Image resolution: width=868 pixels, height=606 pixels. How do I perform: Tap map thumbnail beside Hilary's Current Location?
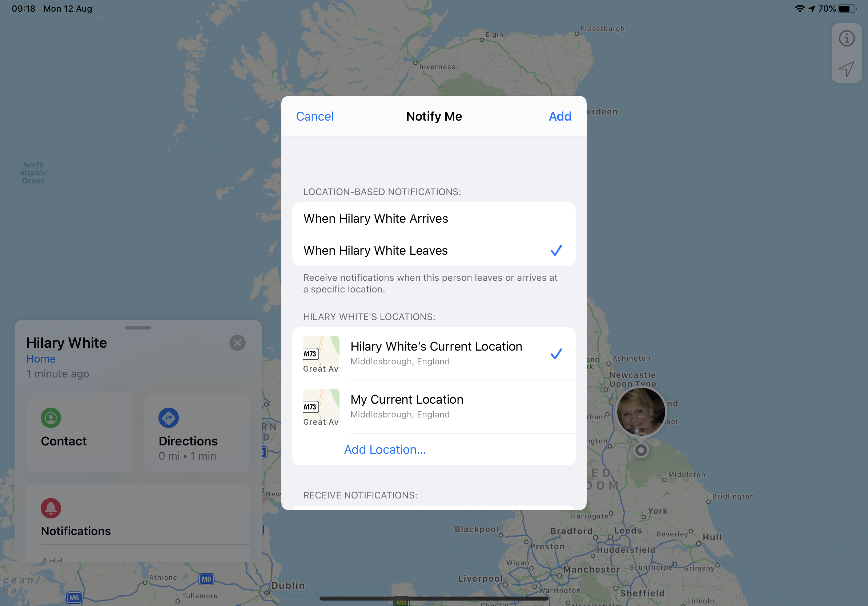pos(321,353)
